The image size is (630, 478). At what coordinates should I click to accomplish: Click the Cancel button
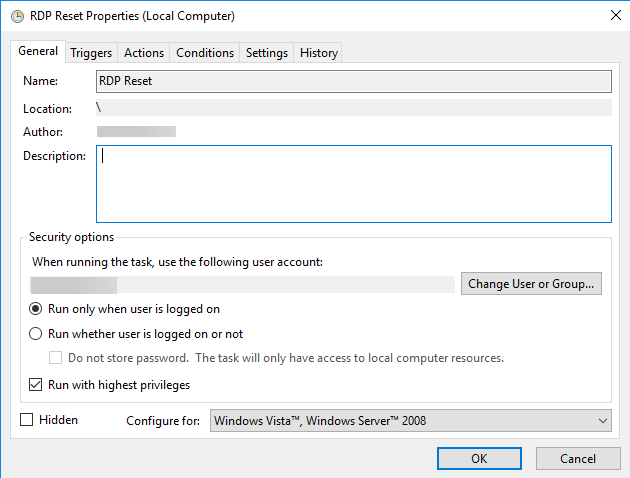(x=578, y=458)
